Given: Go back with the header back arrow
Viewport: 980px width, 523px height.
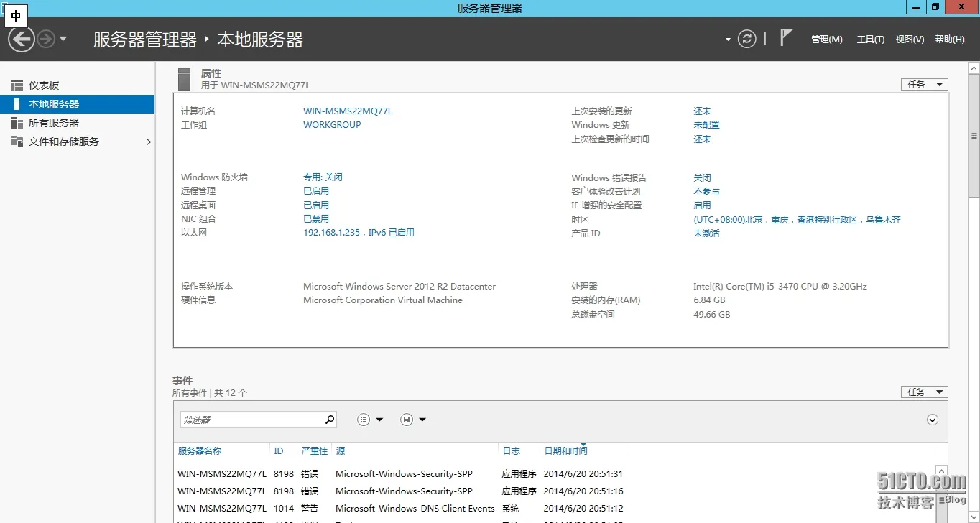Looking at the screenshot, I should [22, 39].
